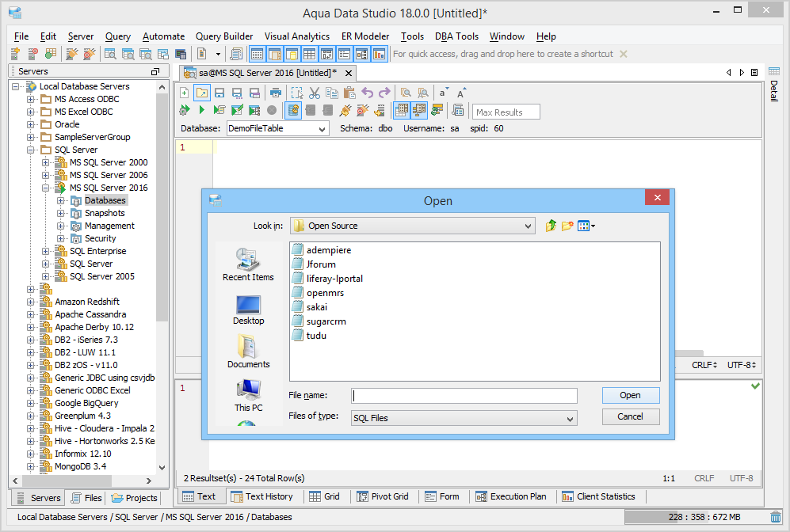Click the Paste clipboard icon
790x532 pixels.
349,93
